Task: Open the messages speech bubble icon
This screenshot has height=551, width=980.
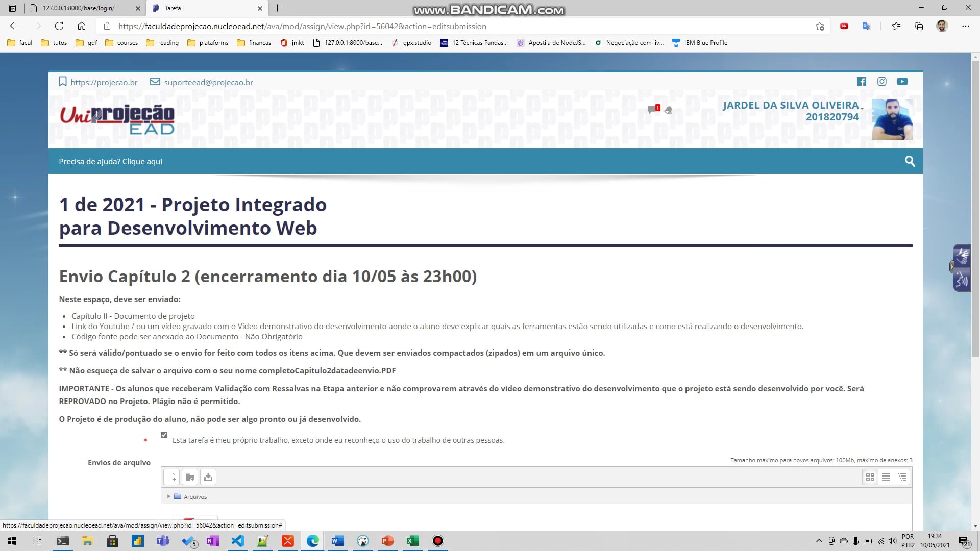Action: tap(652, 109)
